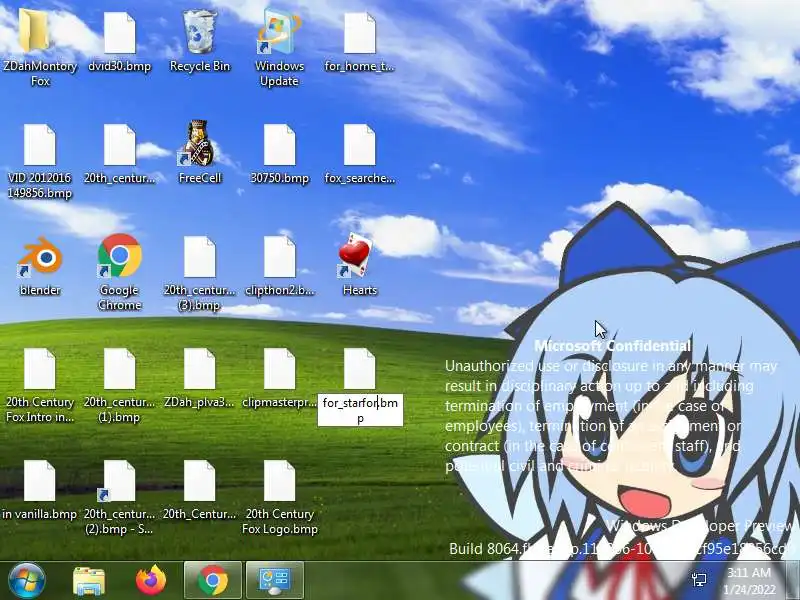Open the Recycle Bin icon
Screen dimensions: 800x600
(199, 32)
